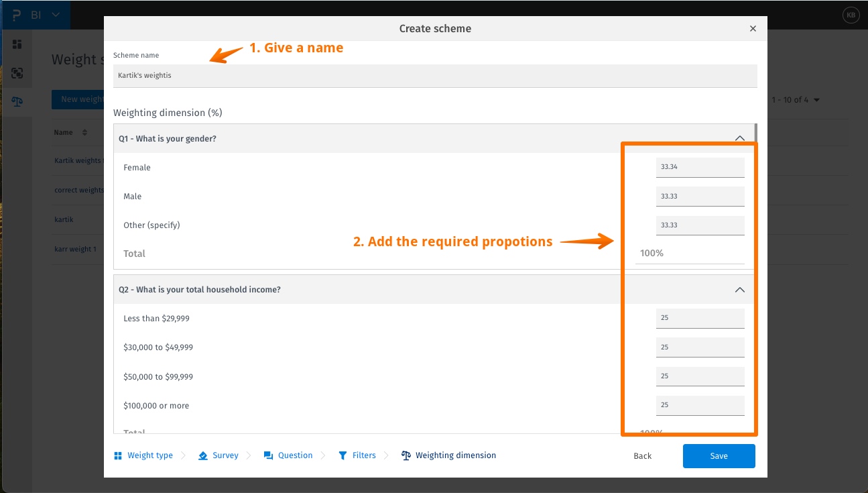Screen dimensions: 868x493
Task: Click the Scheme name text field
Action: 434,76
